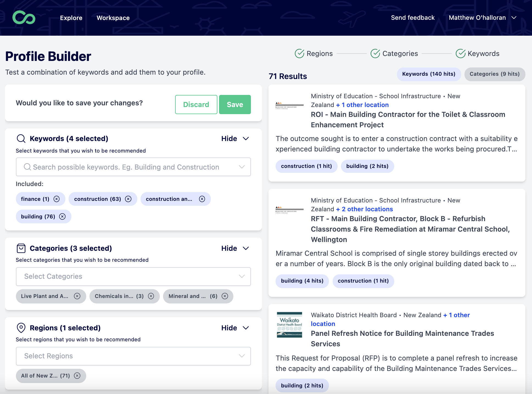Open the keyword search dropdown arrow
This screenshot has width=532, height=394.
(242, 167)
